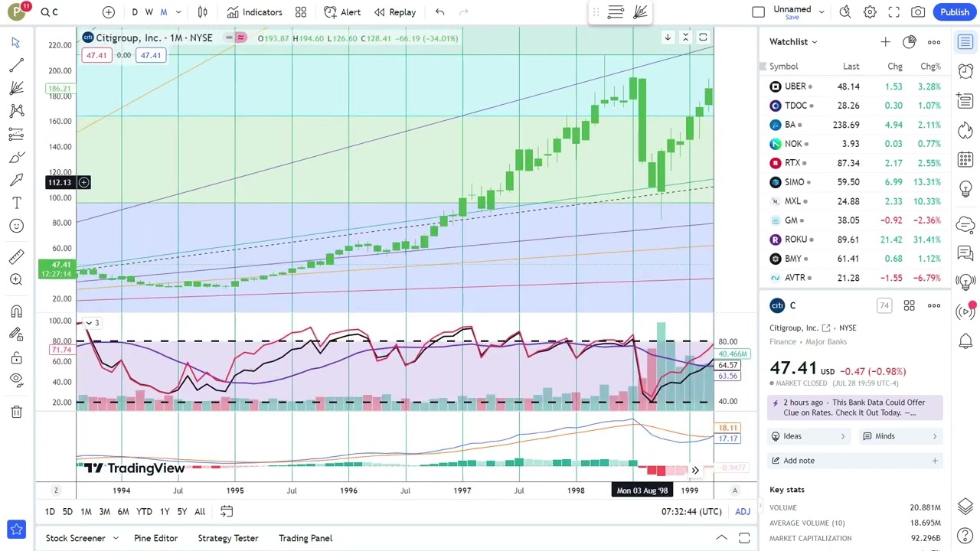This screenshot has height=551, width=980.
Task: Open watchlist more options menu
Action: [x=934, y=42]
